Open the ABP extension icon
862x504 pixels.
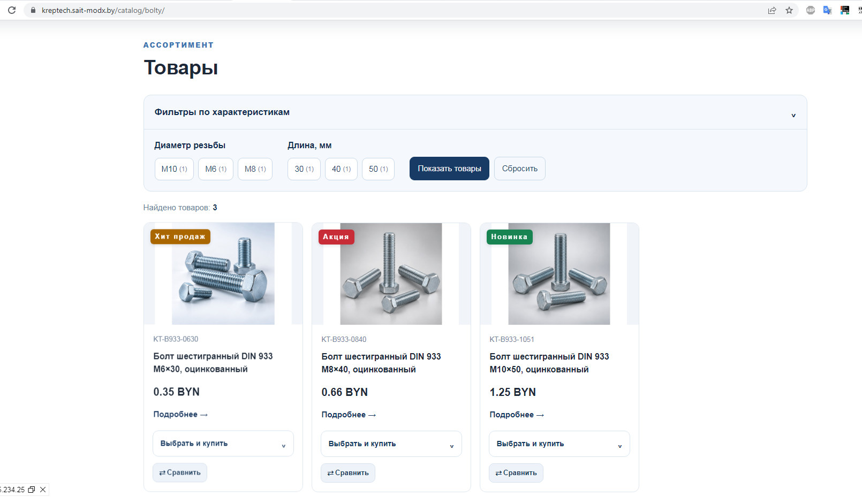(x=811, y=10)
